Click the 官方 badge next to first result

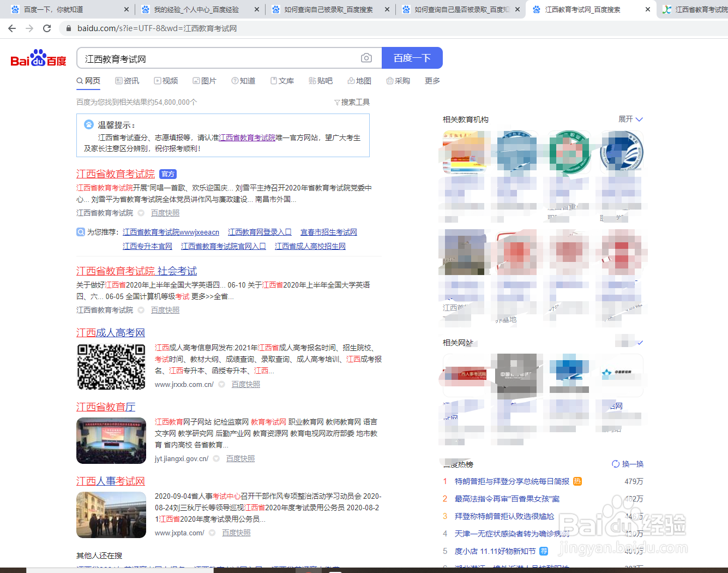click(x=168, y=174)
